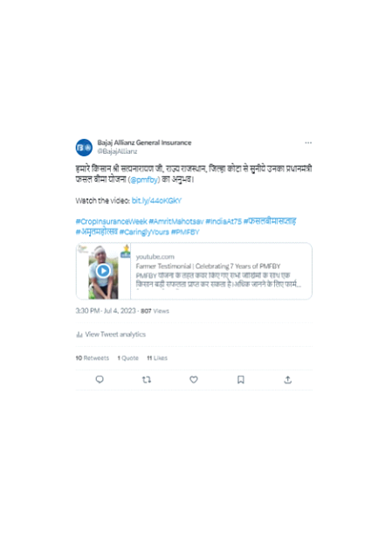Viewport: 392px width, 546px height.
Task: Click the reply speech bubble icon
Action: 100,379
